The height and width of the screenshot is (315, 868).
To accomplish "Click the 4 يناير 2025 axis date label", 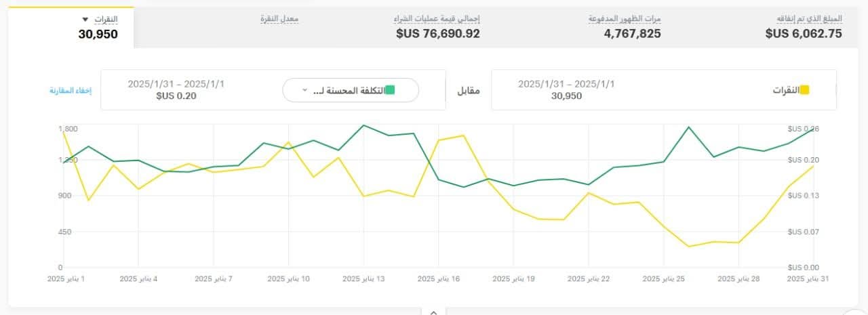I will pyautogui.click(x=139, y=278).
